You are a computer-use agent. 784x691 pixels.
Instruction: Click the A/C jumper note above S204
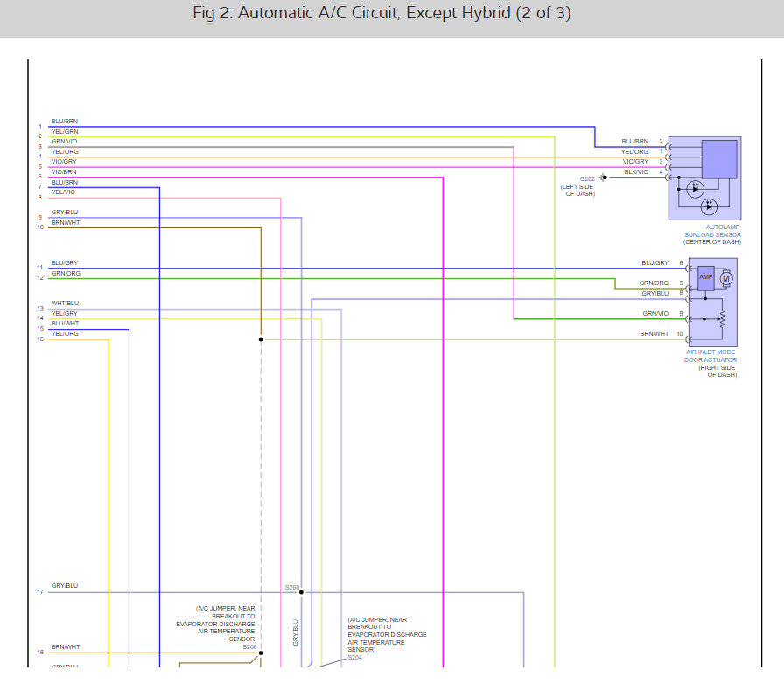click(387, 634)
